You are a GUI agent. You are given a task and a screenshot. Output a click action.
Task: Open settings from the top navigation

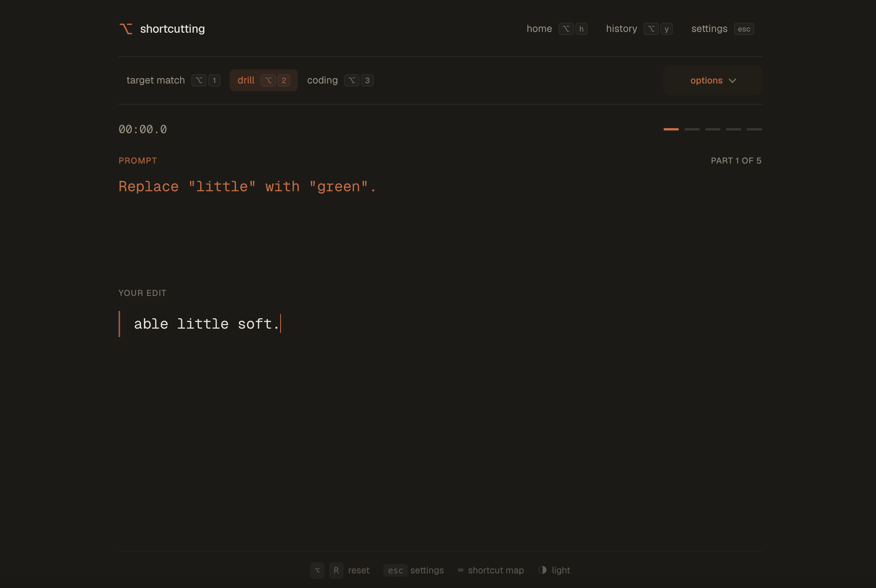[709, 29]
